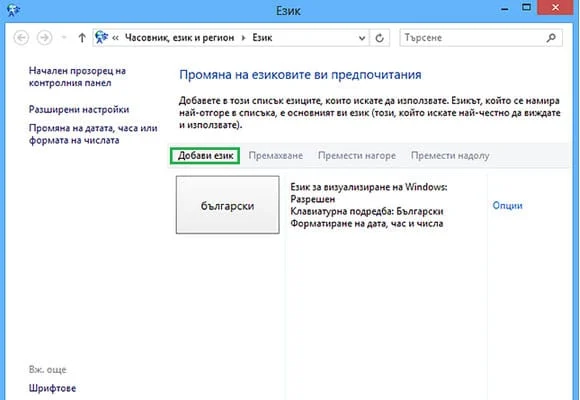Click the breadcrumb separator arrow before Език

coord(243,38)
